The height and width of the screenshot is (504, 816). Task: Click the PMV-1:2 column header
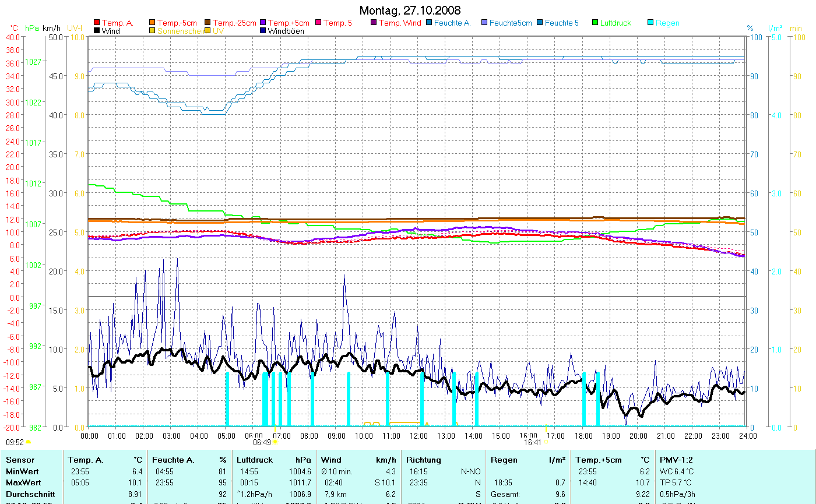coord(676,460)
